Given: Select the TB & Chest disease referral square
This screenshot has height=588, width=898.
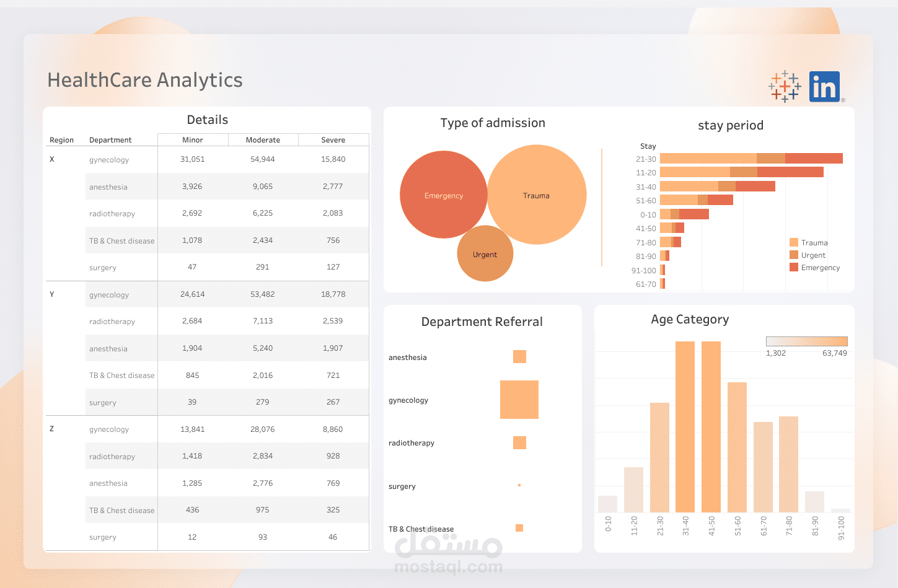Looking at the screenshot, I should (x=519, y=528).
